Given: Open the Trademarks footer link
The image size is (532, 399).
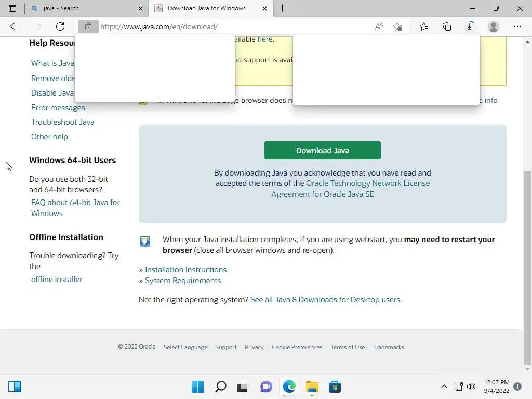Looking at the screenshot, I should pyautogui.click(x=389, y=347).
